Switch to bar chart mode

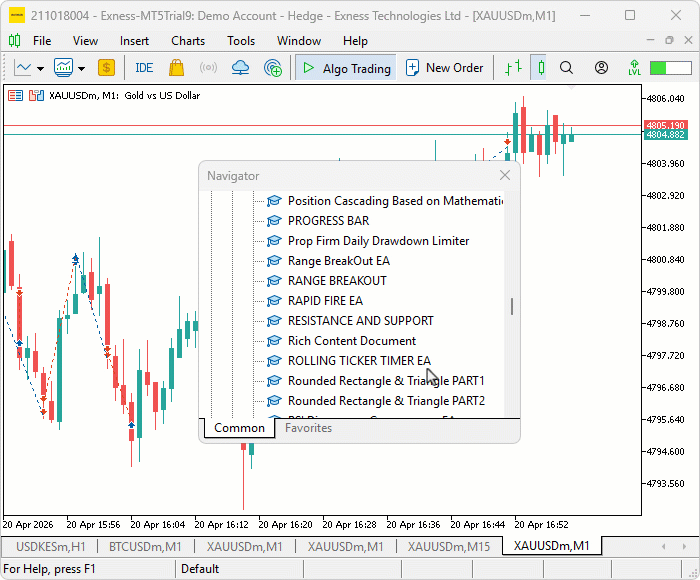point(513,68)
